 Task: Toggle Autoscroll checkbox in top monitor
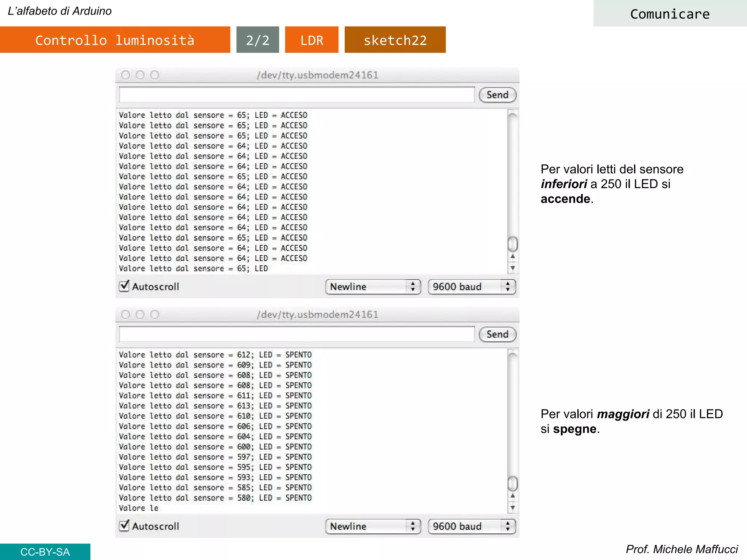(x=124, y=286)
